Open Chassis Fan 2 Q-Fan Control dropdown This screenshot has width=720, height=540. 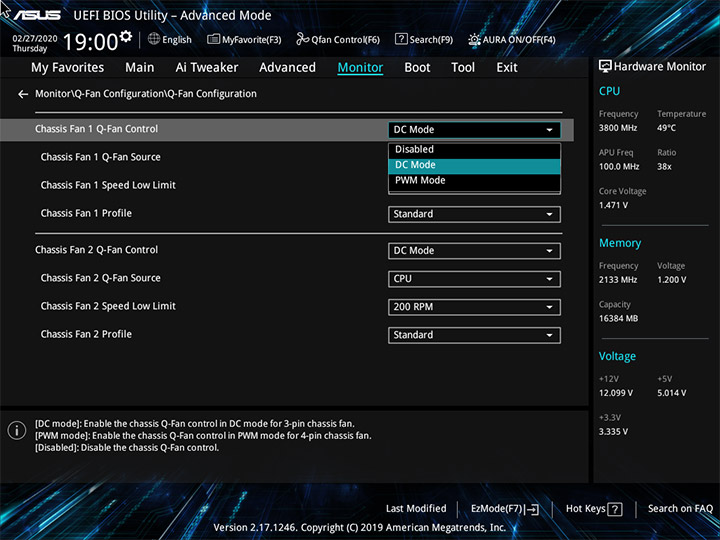click(x=474, y=251)
